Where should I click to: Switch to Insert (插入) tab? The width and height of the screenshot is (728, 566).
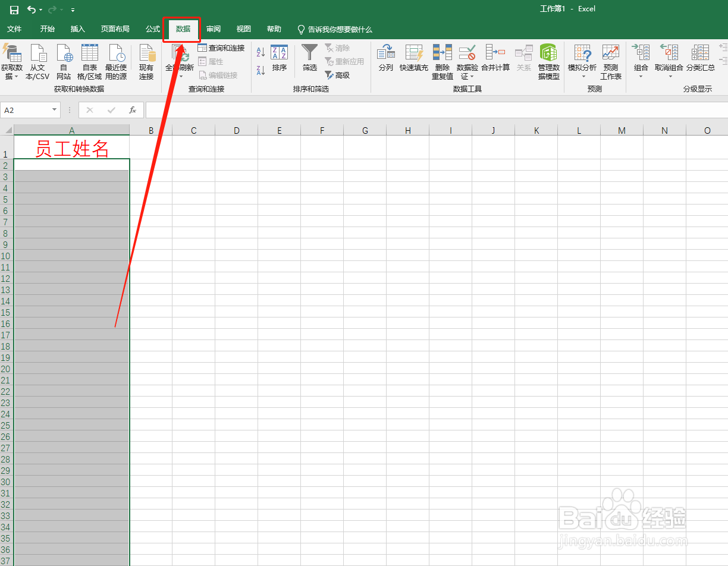pos(78,29)
